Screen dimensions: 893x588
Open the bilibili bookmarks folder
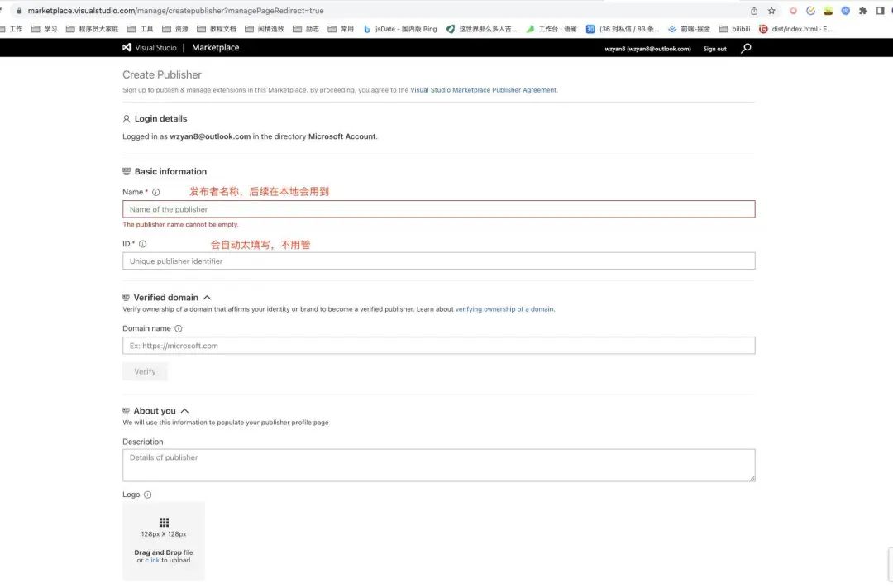pyautogui.click(x=735, y=29)
